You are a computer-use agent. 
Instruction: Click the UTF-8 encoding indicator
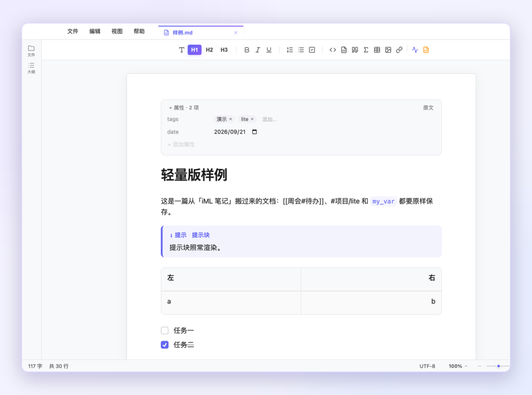[427, 366]
